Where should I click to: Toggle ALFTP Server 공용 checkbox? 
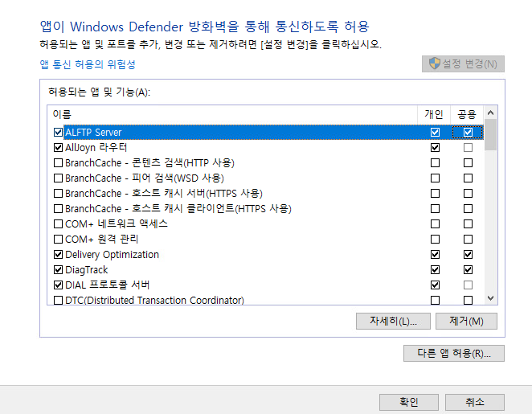pyautogui.click(x=468, y=133)
